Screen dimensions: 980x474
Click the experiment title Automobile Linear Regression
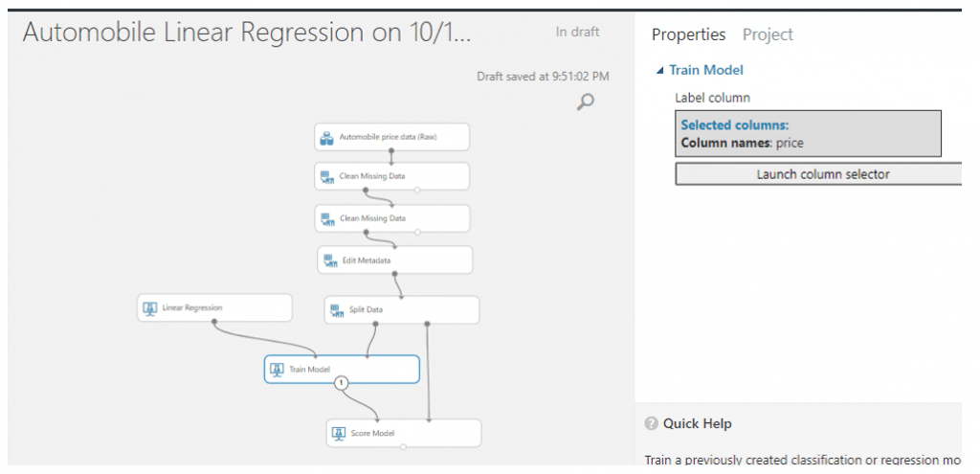[x=247, y=33]
